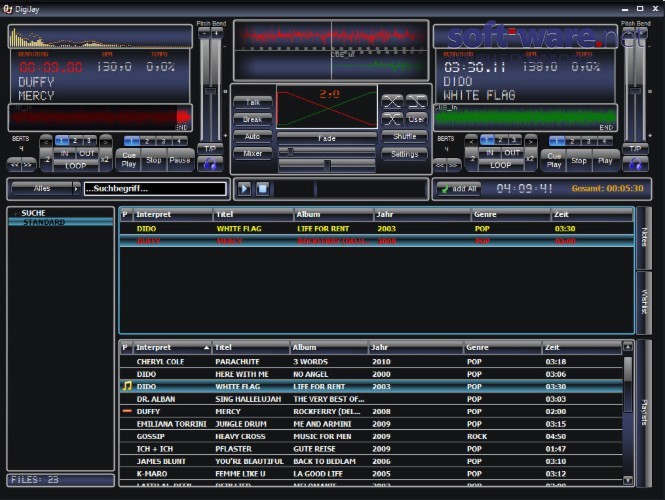Image resolution: width=665 pixels, height=500 pixels.
Task: Toggle the left deck T/P button
Action: pyautogui.click(x=210, y=148)
